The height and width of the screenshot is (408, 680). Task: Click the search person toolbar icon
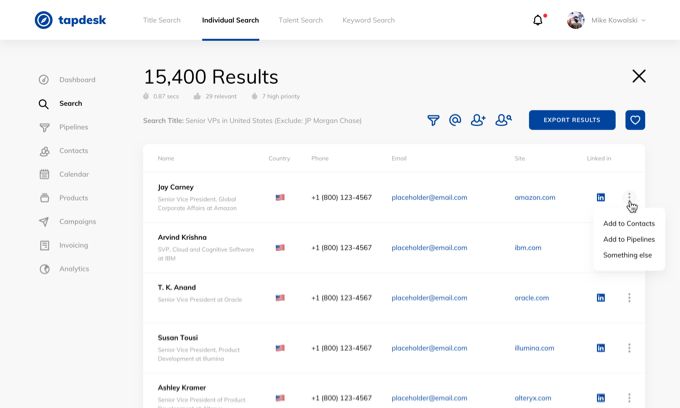tap(503, 120)
